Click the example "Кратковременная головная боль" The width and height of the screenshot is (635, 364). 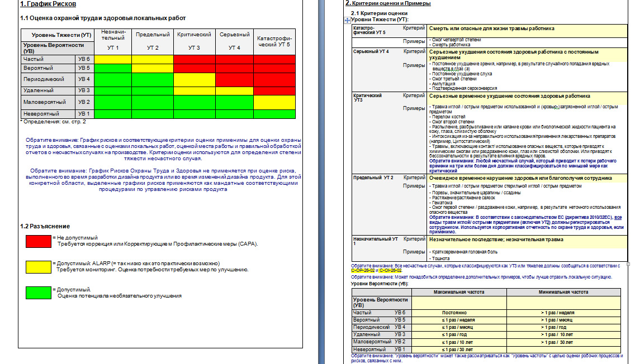465,252
